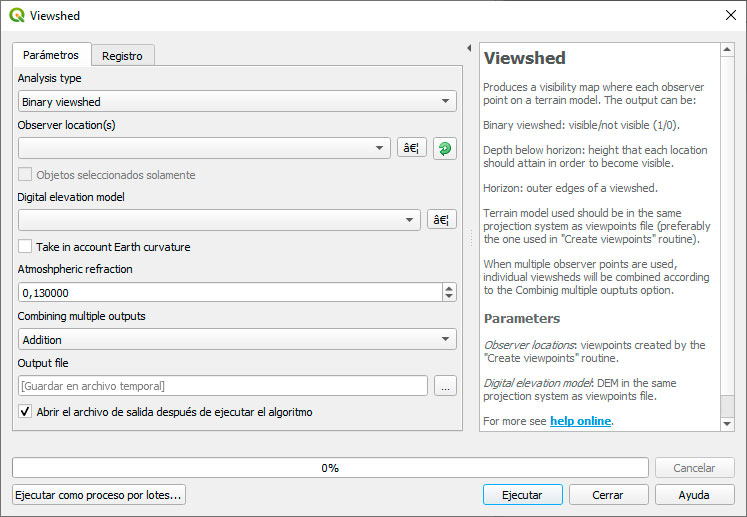Click the Viewshed heading in help panel

[525, 58]
